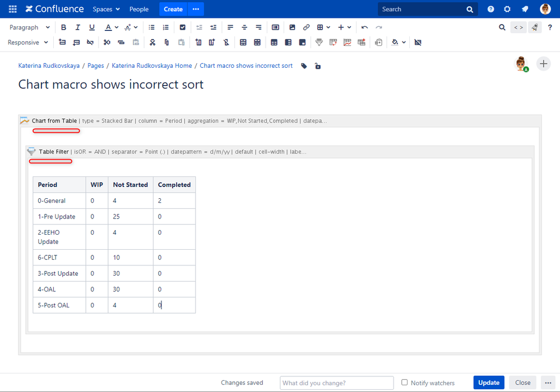Image resolution: width=560 pixels, height=392 pixels.
Task: Remove the current table column
Action: 226,43
